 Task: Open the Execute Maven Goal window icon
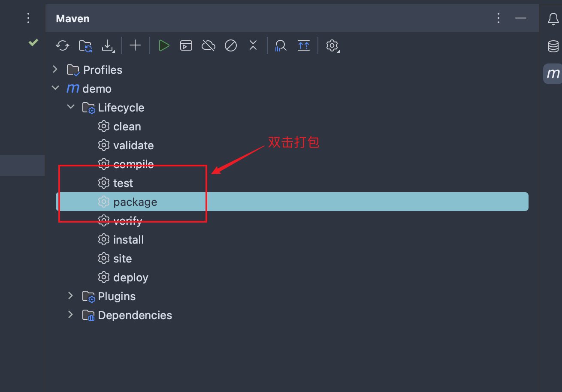coord(186,45)
